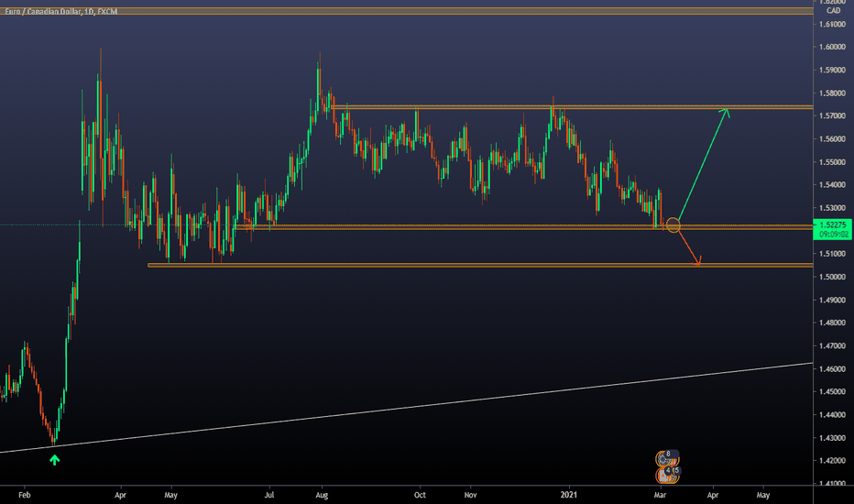Image resolution: width=854 pixels, height=504 pixels.
Task: Click the bar countdown timer 09:09:02
Action: (x=832, y=235)
